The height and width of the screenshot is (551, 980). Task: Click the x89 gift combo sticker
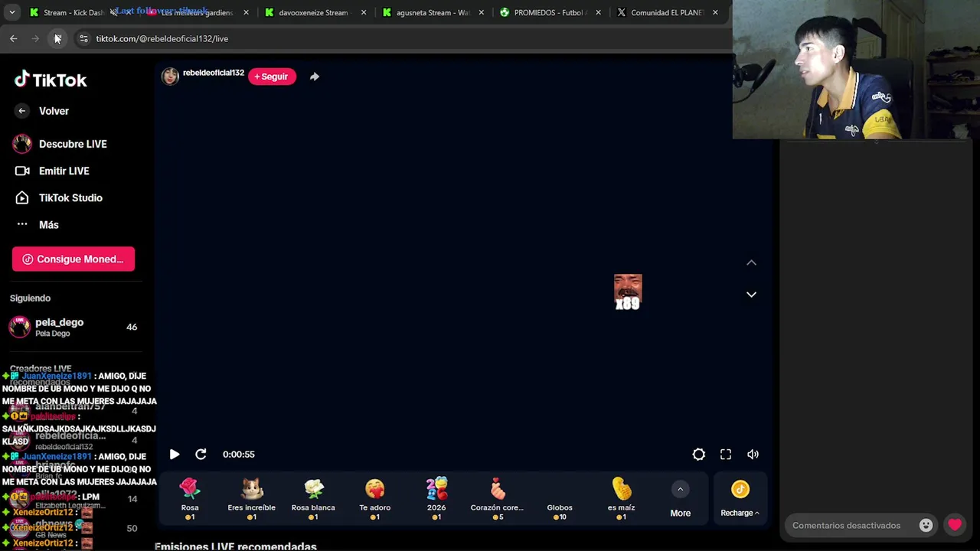pos(628,292)
